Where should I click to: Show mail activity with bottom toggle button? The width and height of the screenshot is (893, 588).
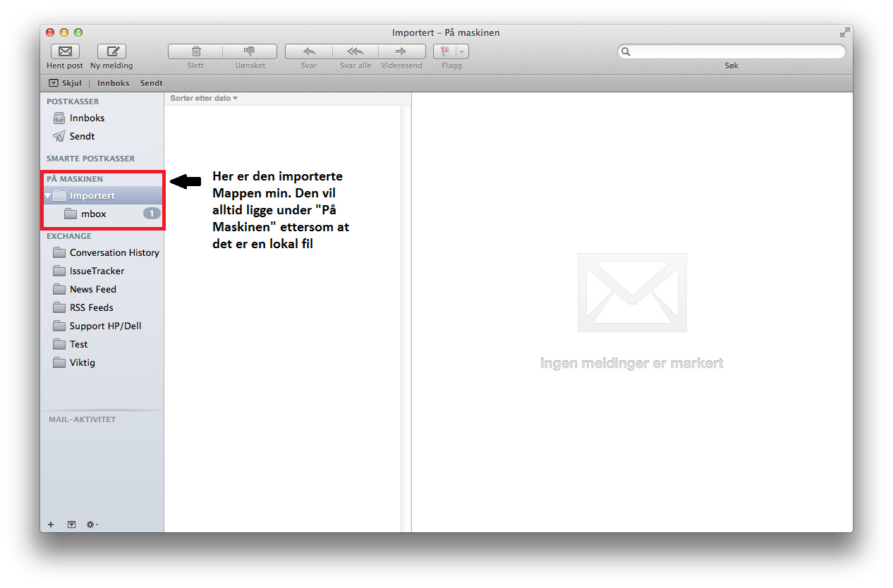tap(71, 525)
